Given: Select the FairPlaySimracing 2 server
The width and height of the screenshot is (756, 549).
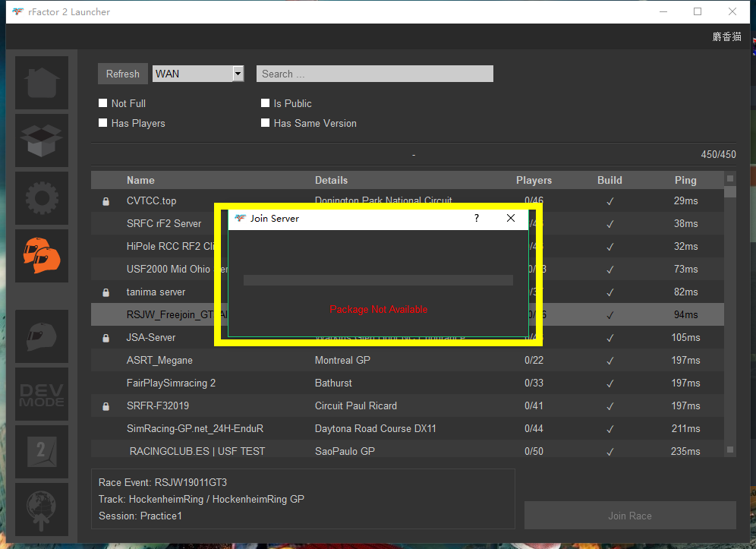Looking at the screenshot, I should pos(171,383).
